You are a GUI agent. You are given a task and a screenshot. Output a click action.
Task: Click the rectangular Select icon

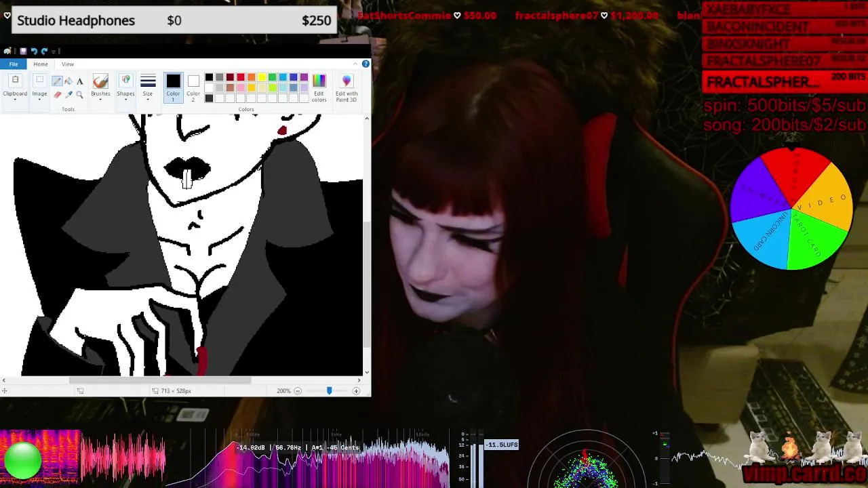(39, 80)
